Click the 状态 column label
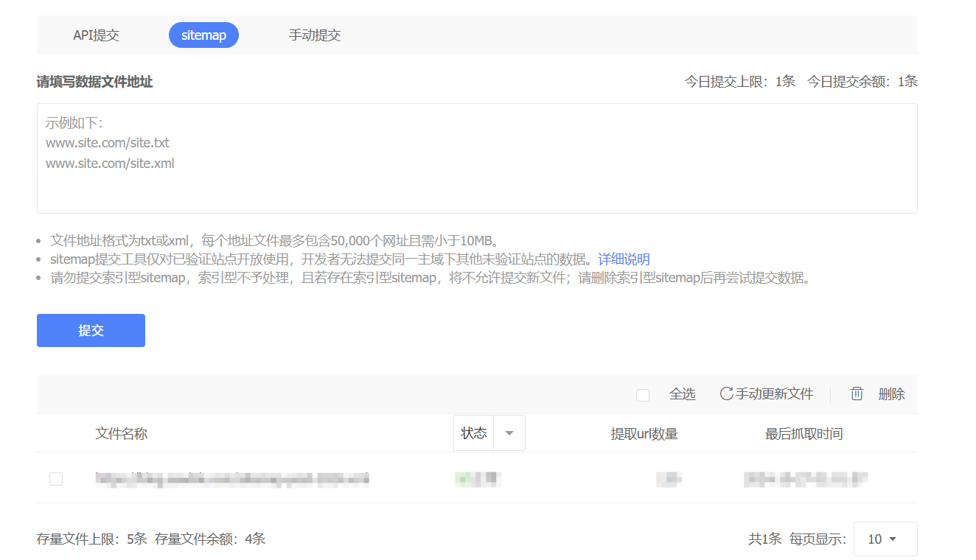The height and width of the screenshot is (560, 976). 473,433
